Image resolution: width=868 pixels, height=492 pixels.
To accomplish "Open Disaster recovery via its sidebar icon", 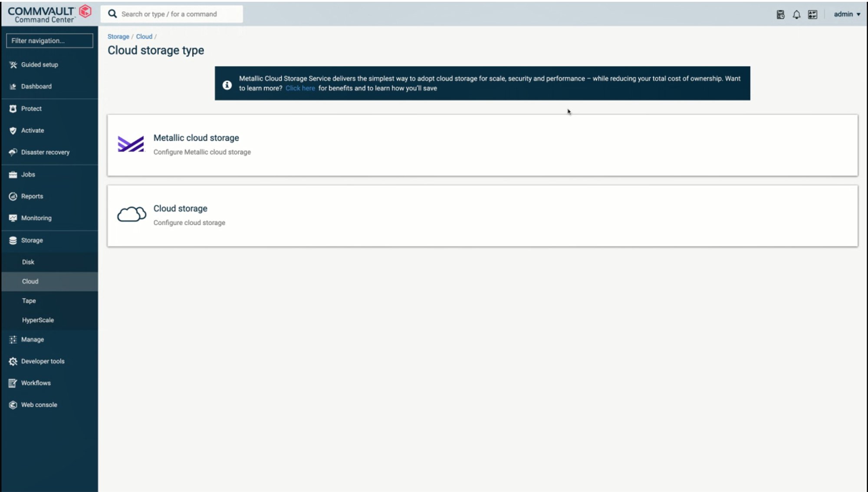I will click(x=13, y=152).
